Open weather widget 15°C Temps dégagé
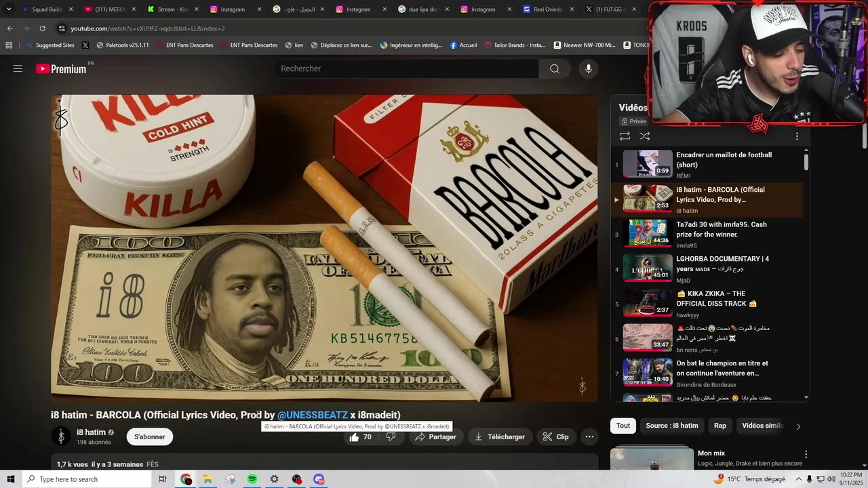Viewport: 868px width, 488px height. [x=749, y=479]
